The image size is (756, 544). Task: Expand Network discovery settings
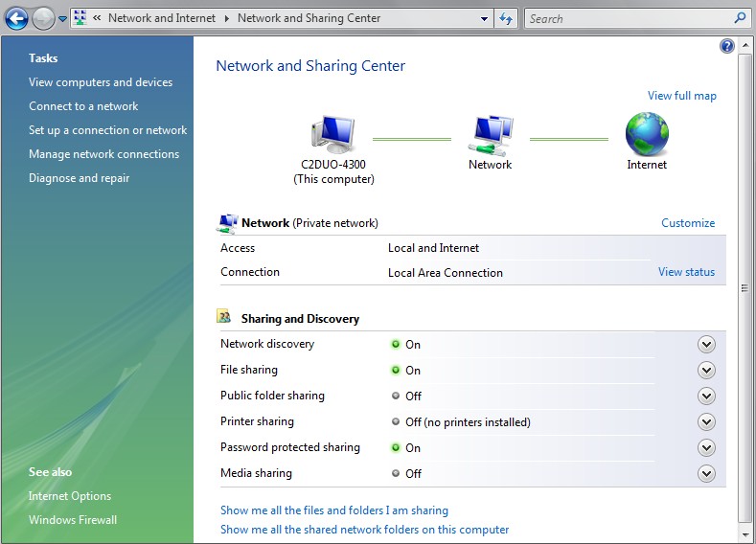tap(706, 345)
